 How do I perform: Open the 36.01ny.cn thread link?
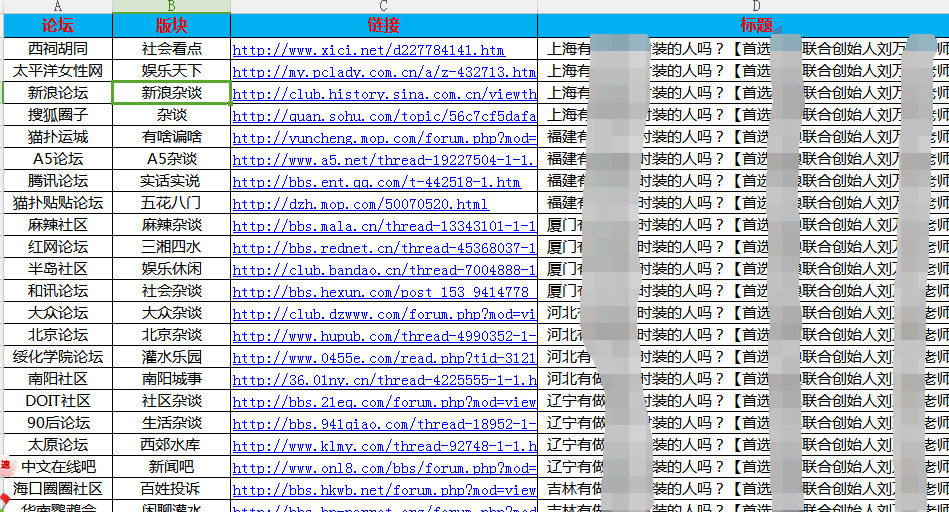[384, 379]
